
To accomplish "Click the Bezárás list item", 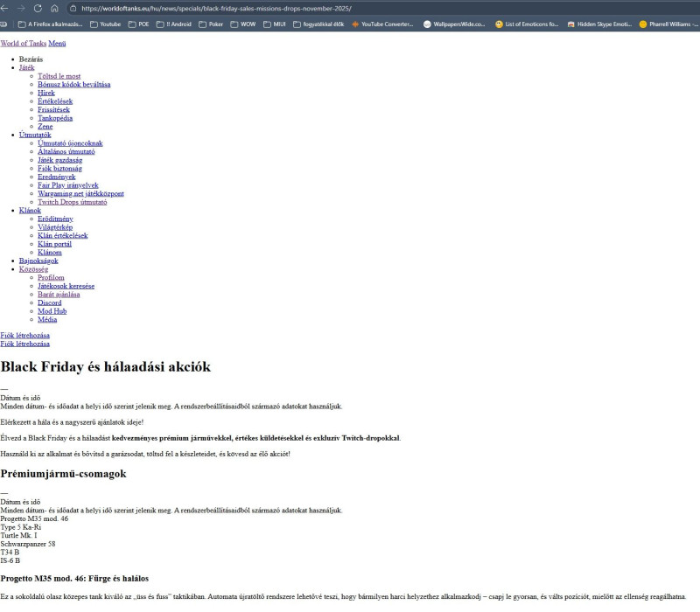I will click(31, 59).
